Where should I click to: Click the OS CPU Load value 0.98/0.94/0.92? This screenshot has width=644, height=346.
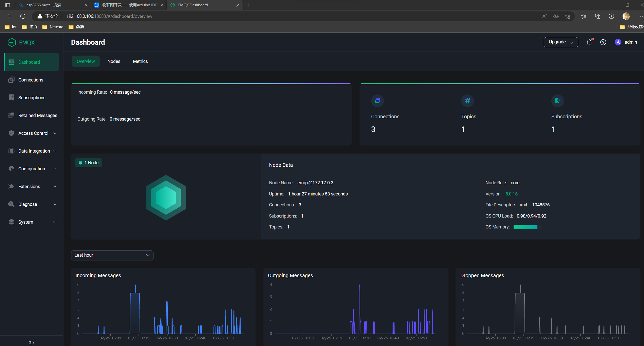[x=532, y=216]
